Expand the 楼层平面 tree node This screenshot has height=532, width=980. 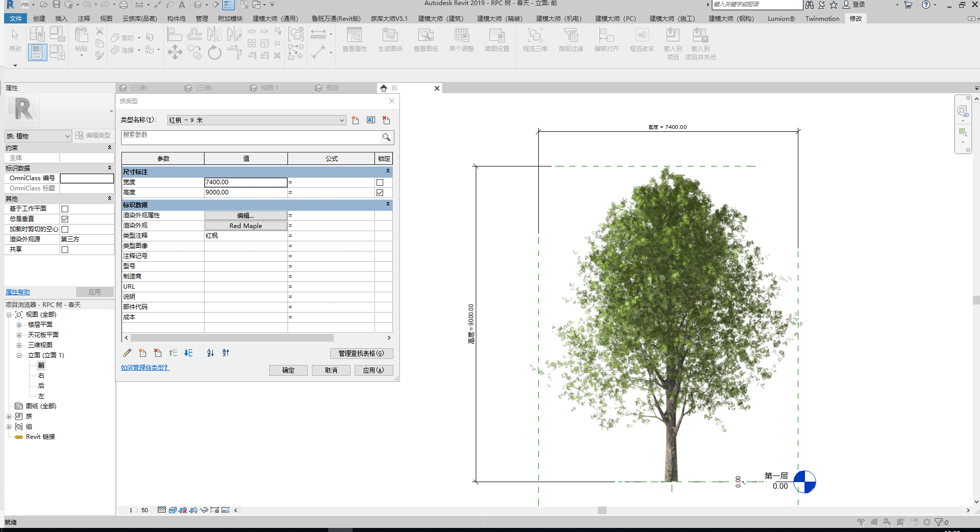pos(19,325)
